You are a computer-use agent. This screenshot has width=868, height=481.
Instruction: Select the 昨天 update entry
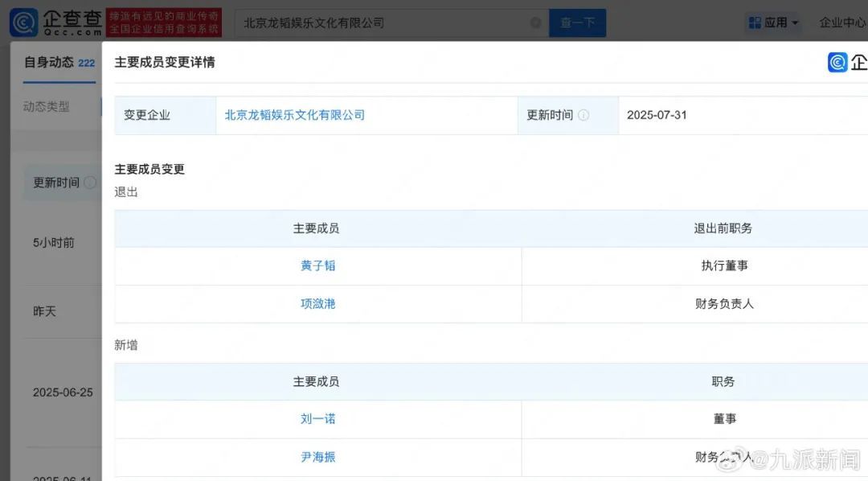[x=44, y=310]
